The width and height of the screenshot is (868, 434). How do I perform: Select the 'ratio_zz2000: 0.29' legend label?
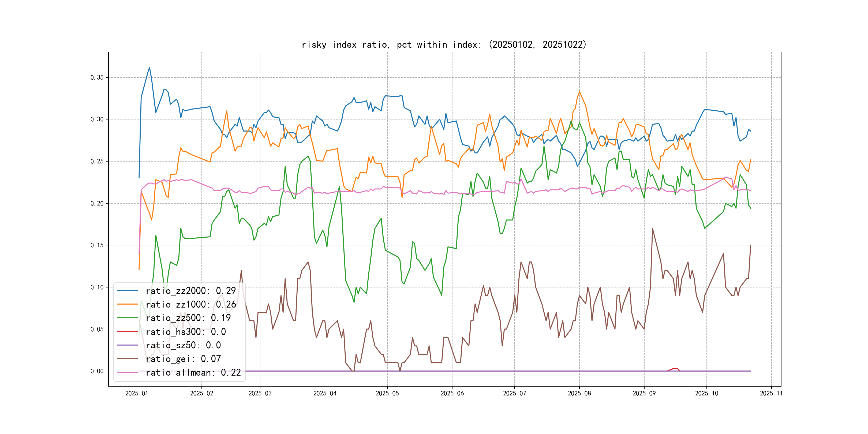tap(190, 290)
